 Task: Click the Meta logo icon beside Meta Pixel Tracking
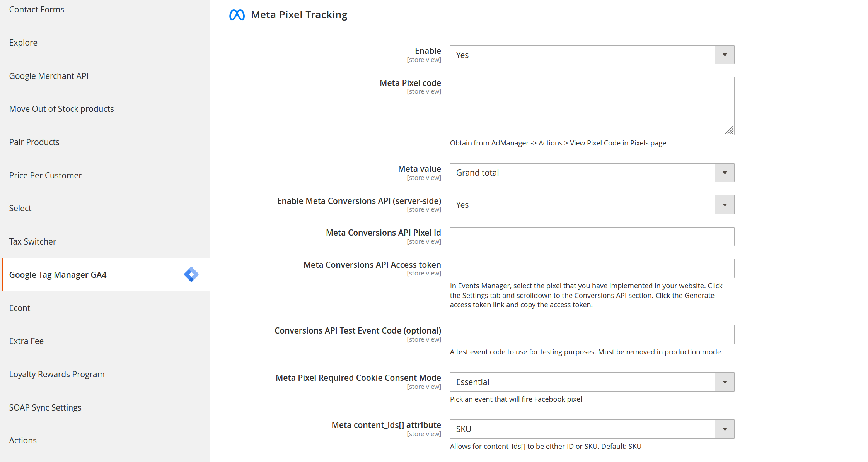coord(237,15)
